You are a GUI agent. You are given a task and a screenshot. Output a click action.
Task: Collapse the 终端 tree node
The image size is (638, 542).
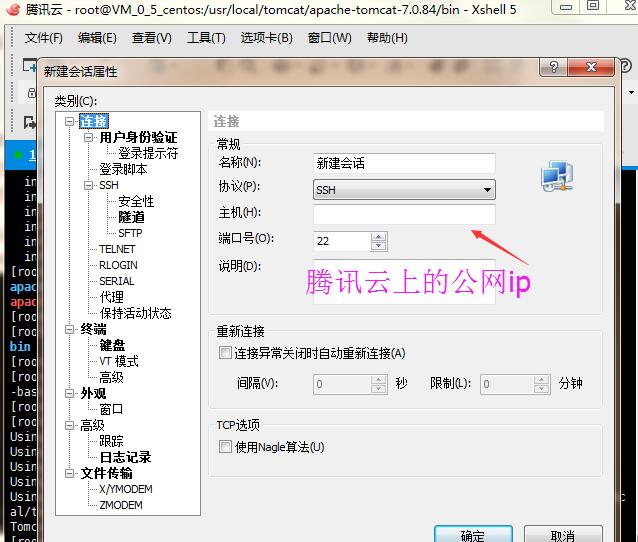pyautogui.click(x=70, y=329)
